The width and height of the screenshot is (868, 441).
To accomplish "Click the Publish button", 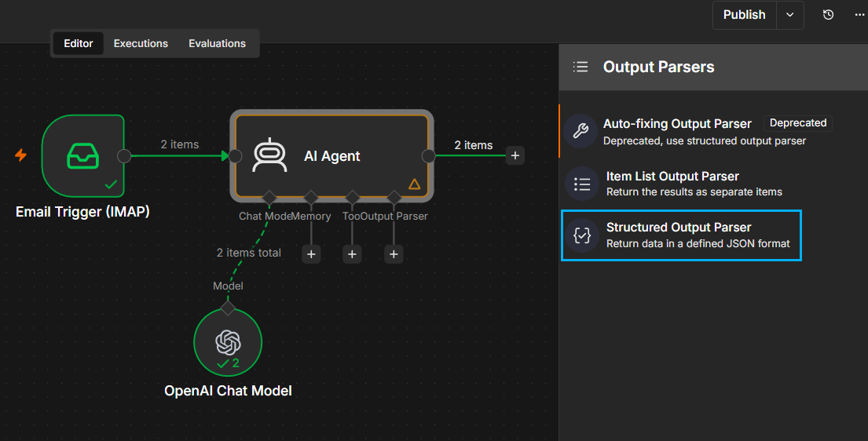I will click(745, 15).
